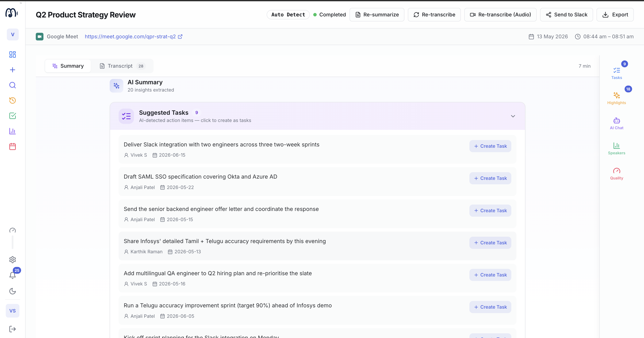The height and width of the screenshot is (338, 644).
Task: Click the Google Meet label
Action: click(x=62, y=36)
